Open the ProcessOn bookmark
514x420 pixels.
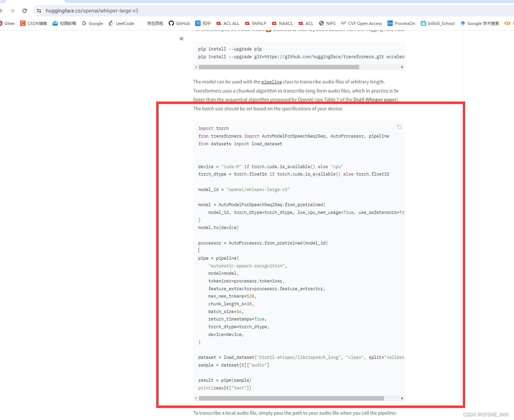[x=401, y=23]
